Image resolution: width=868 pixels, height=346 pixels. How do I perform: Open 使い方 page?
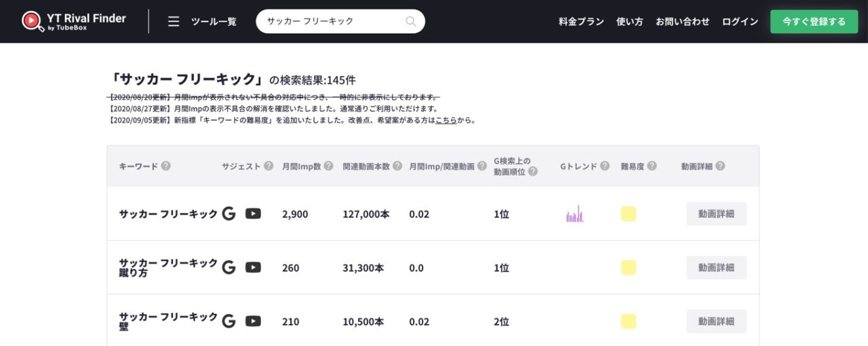pos(629,22)
